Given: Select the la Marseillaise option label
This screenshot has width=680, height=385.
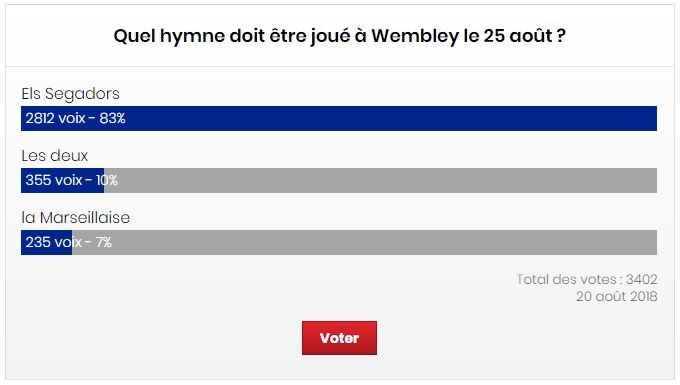Looking at the screenshot, I should coord(75,217).
